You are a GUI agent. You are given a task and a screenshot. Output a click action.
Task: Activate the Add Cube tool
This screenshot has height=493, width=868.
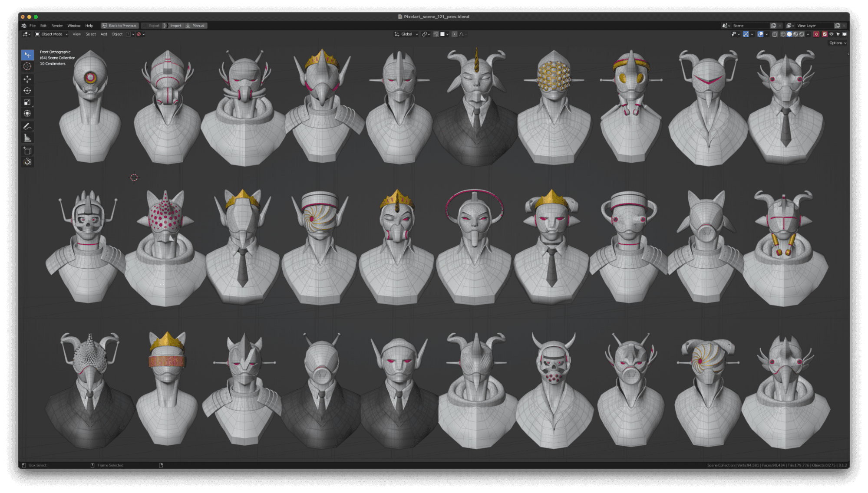(27, 151)
